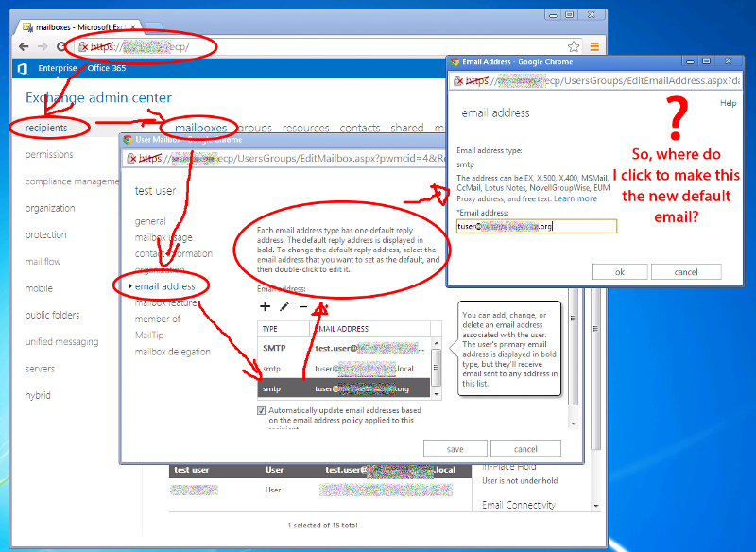Open MailTip in User Mailbox dialog
This screenshot has height=552, width=756.
(x=149, y=335)
